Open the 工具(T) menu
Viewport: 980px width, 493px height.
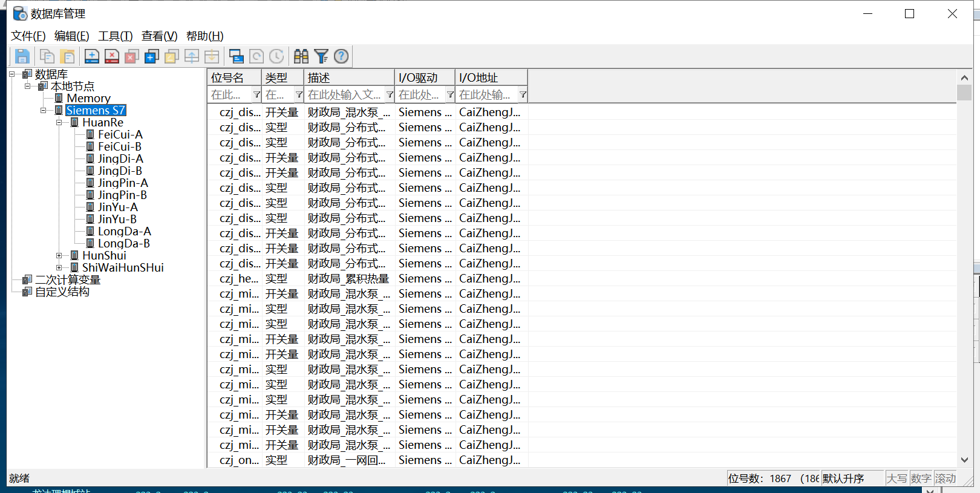click(x=115, y=36)
